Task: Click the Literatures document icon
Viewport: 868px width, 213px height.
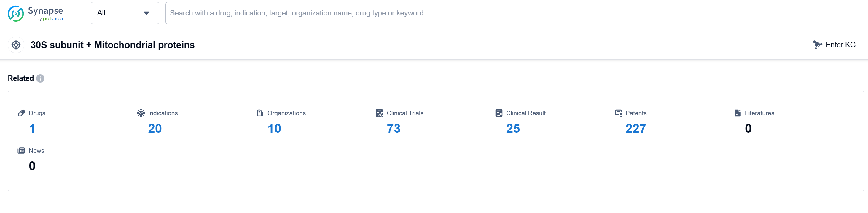Action: pos(738,113)
